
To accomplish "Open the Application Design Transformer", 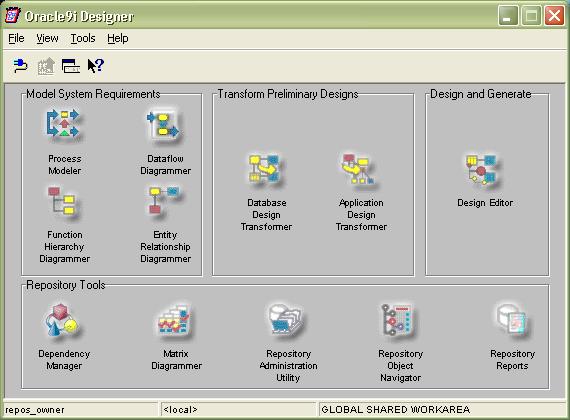I will coord(358,169).
